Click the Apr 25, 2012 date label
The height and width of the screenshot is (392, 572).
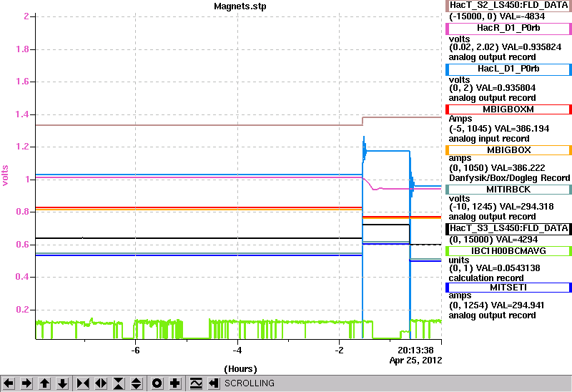tap(415, 361)
